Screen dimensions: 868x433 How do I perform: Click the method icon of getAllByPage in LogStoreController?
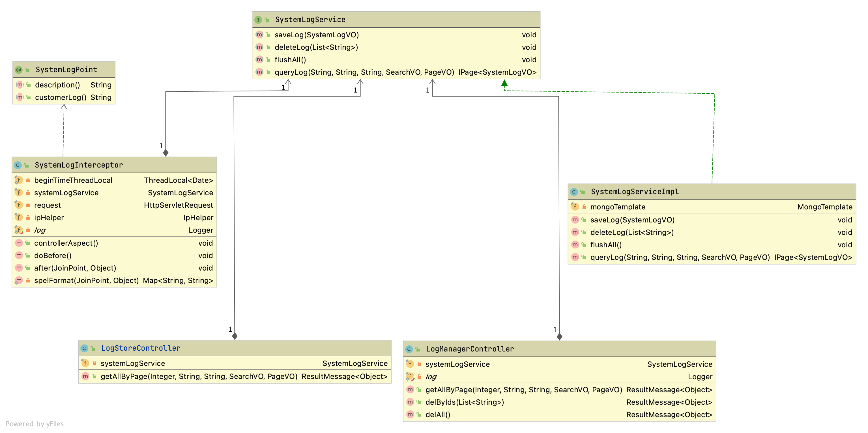pyautogui.click(x=85, y=376)
